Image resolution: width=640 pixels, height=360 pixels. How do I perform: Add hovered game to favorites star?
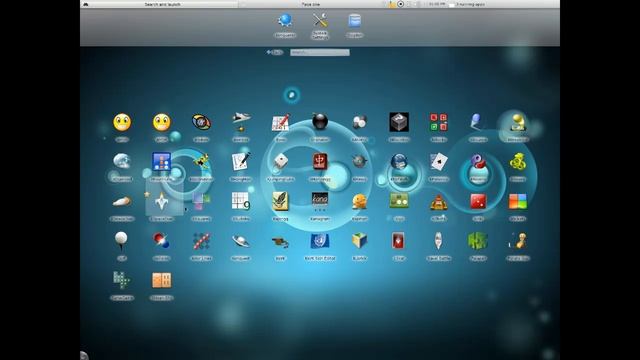pos(147,195)
